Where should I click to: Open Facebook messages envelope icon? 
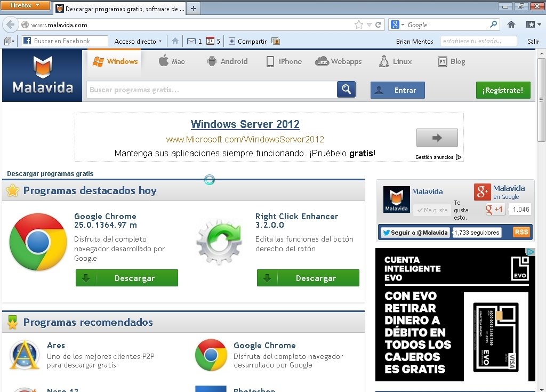191,41
